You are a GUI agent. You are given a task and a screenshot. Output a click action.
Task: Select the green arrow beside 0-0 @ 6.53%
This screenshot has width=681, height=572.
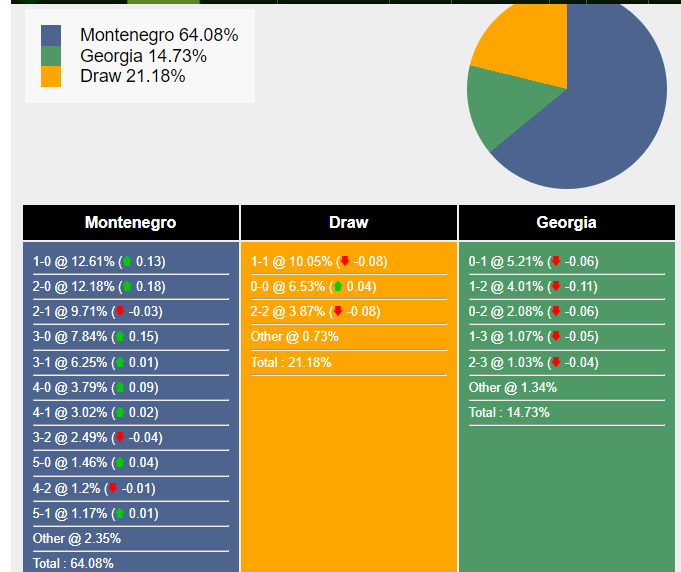(x=338, y=287)
